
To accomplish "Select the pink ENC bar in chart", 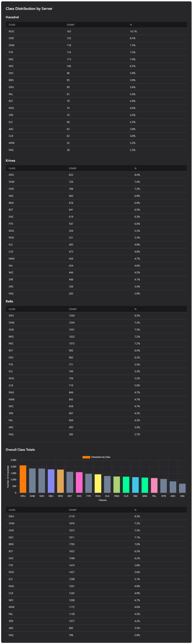I will tap(79, 482).
